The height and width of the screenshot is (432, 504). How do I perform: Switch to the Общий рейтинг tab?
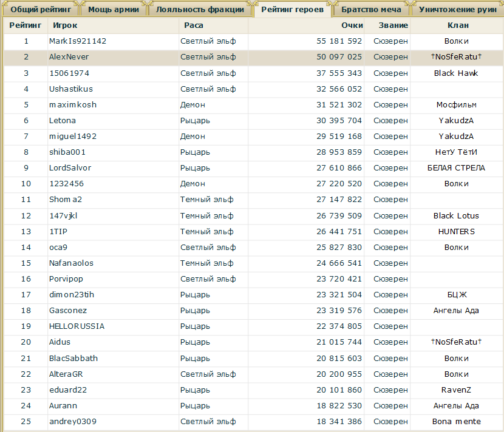41,10
